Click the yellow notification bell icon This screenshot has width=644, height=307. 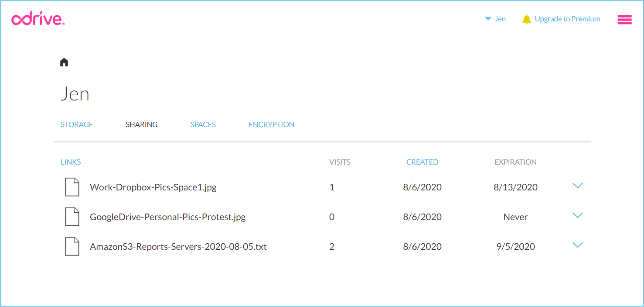coord(526,19)
